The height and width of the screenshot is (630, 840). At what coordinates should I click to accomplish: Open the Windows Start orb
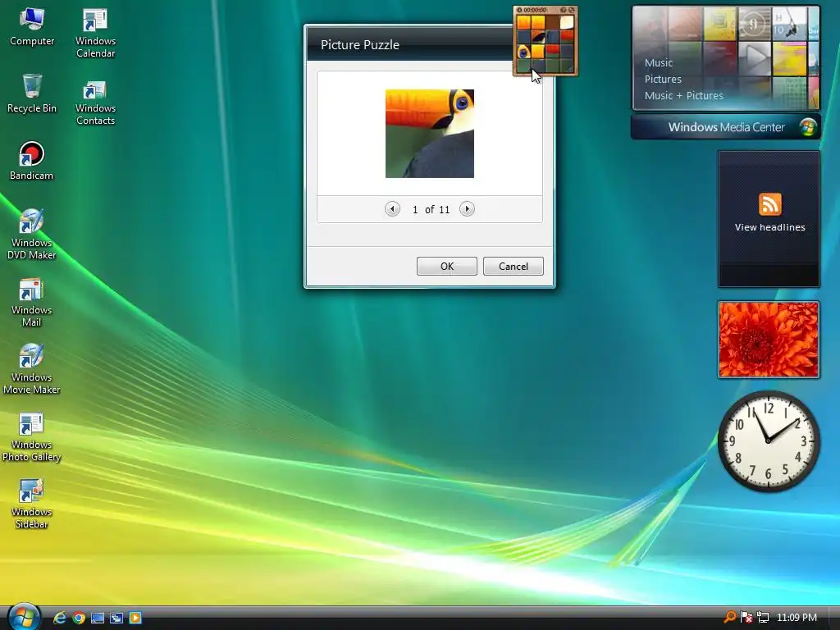pyautogui.click(x=24, y=617)
